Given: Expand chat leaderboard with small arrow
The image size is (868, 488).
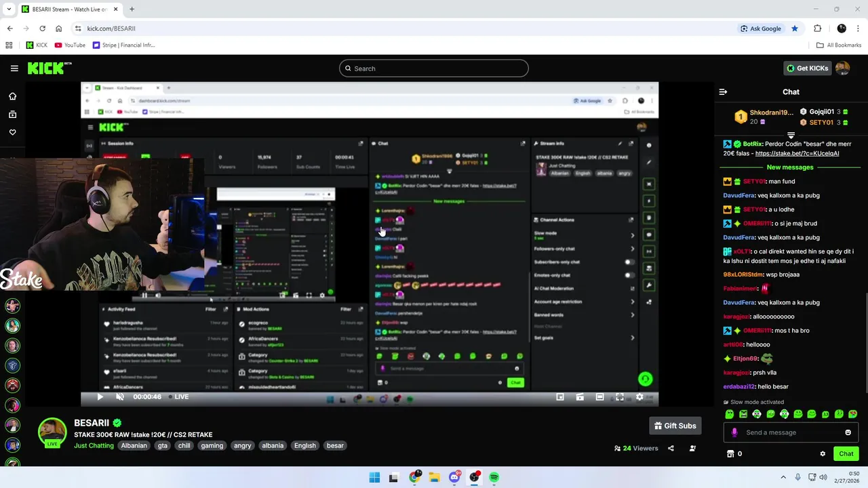Looking at the screenshot, I should pyautogui.click(x=791, y=136).
